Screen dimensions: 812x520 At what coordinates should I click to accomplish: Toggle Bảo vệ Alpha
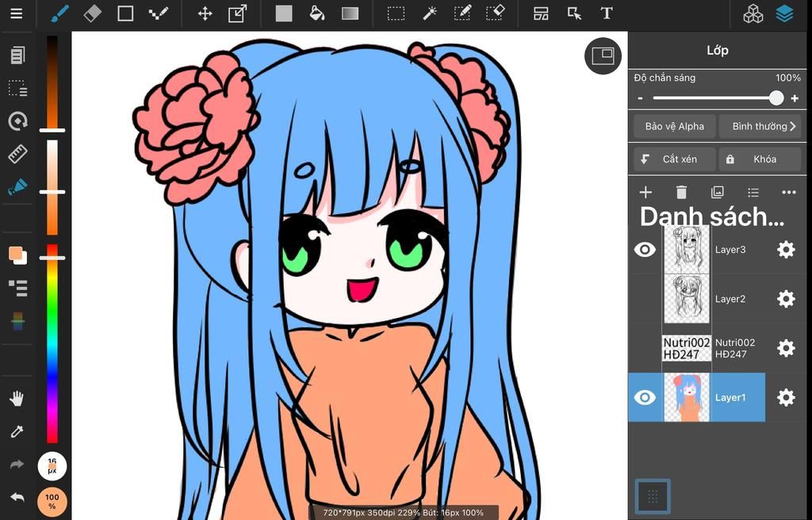pos(675,126)
